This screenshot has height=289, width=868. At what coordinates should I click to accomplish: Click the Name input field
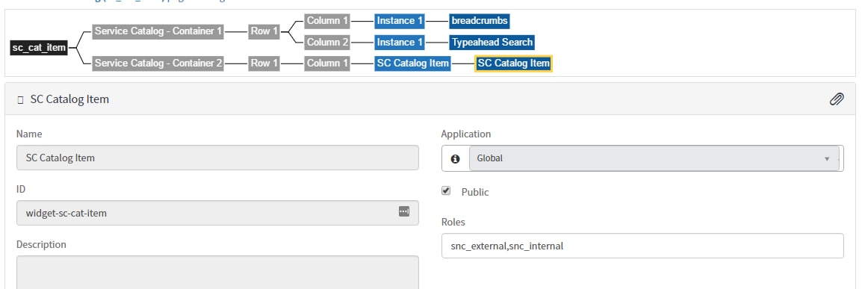coord(217,158)
